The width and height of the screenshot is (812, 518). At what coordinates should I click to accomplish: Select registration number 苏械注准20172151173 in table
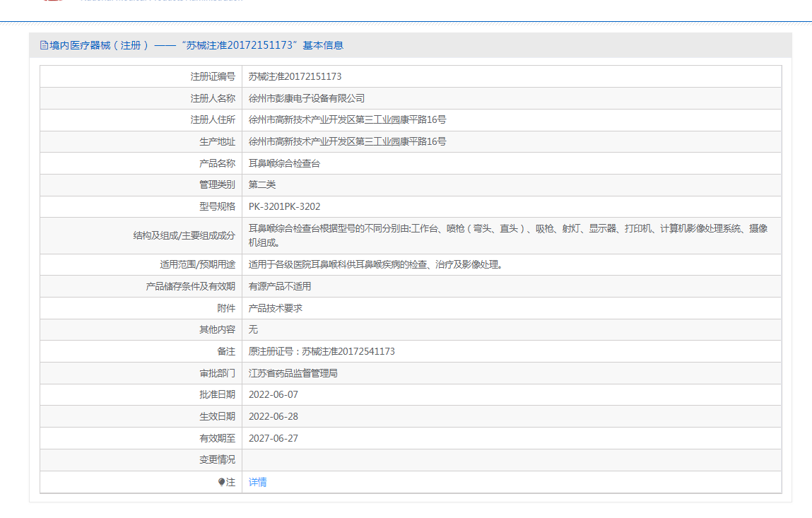pos(295,76)
